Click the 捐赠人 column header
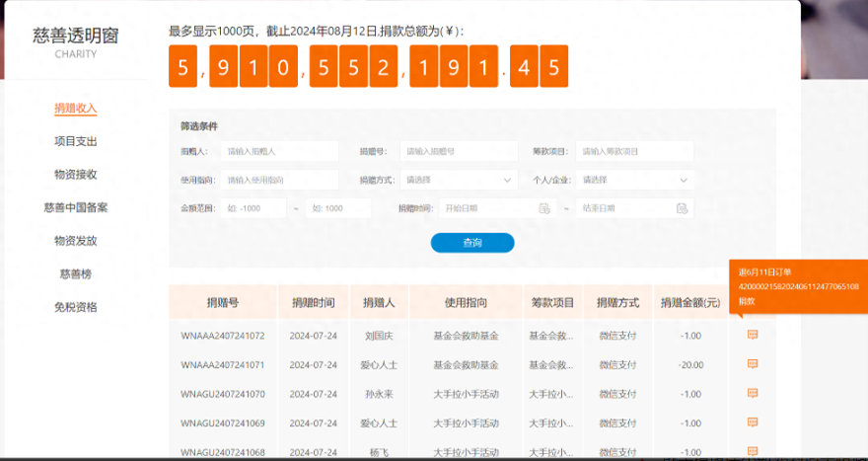The image size is (868, 461). pyautogui.click(x=379, y=302)
